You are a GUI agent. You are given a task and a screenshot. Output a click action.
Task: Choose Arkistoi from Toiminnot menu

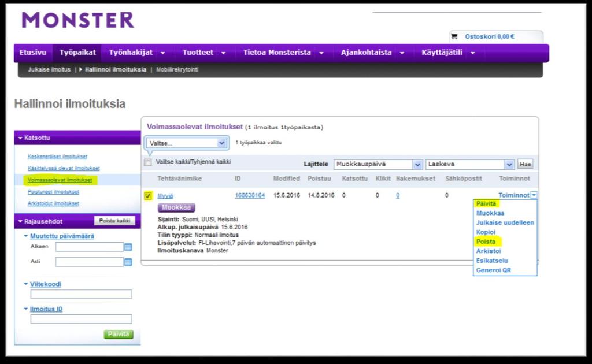click(489, 251)
